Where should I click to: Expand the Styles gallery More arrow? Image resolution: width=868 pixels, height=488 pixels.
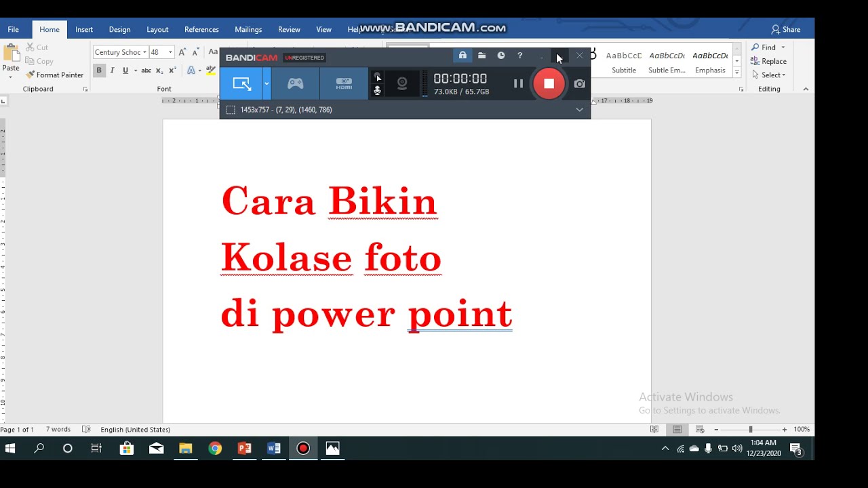click(x=737, y=72)
